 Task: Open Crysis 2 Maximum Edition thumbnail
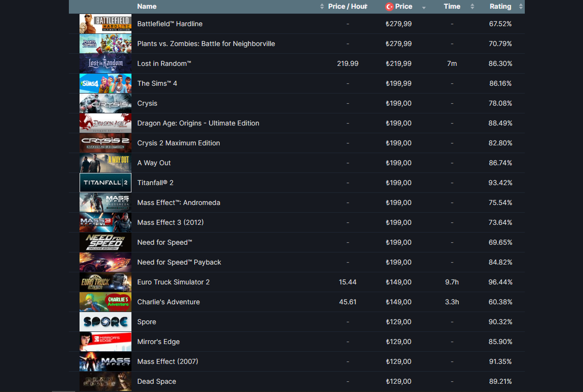coord(105,143)
